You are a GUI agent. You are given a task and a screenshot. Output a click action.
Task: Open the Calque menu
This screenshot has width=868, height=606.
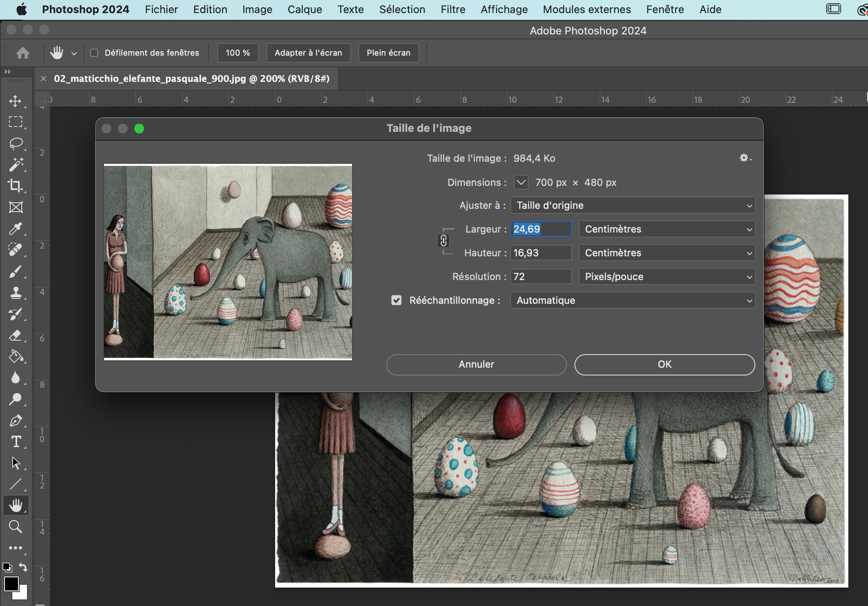click(305, 9)
